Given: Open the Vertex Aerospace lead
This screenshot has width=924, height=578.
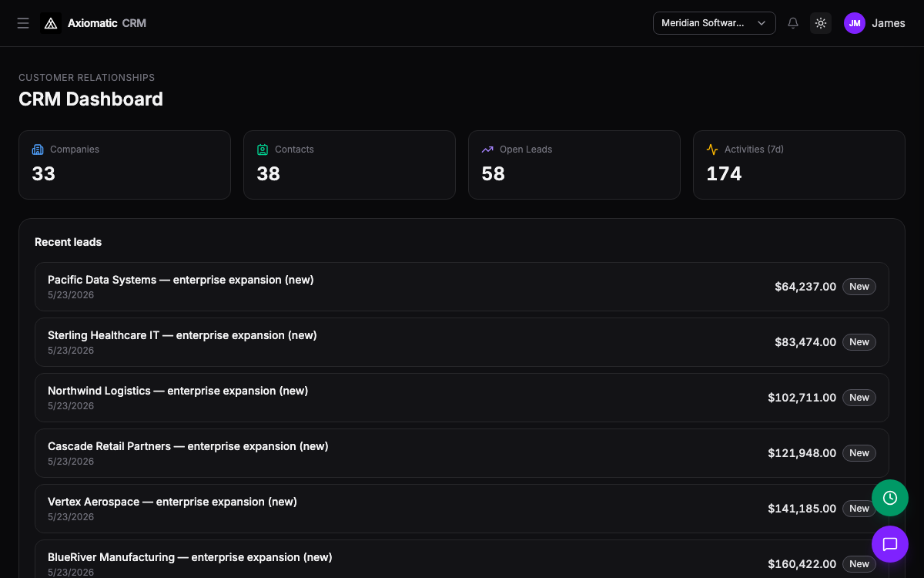Looking at the screenshot, I should point(462,509).
